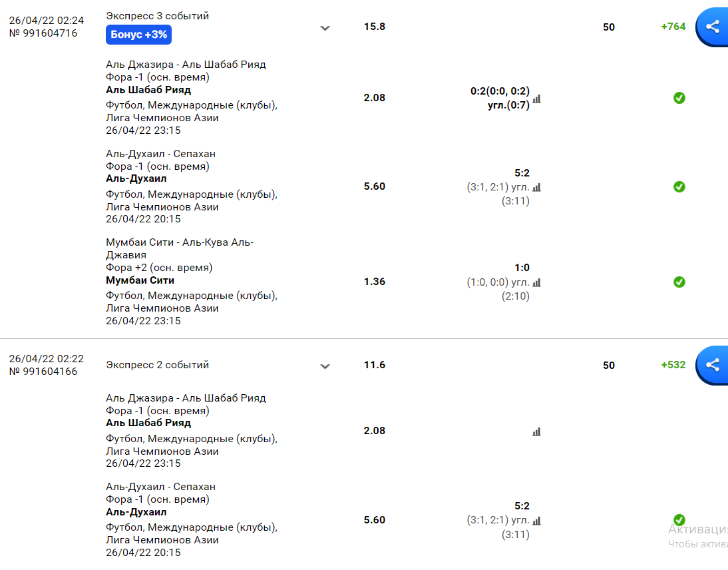The width and height of the screenshot is (728, 570).
Task: Click the +532 winnings amount
Action: [673, 365]
